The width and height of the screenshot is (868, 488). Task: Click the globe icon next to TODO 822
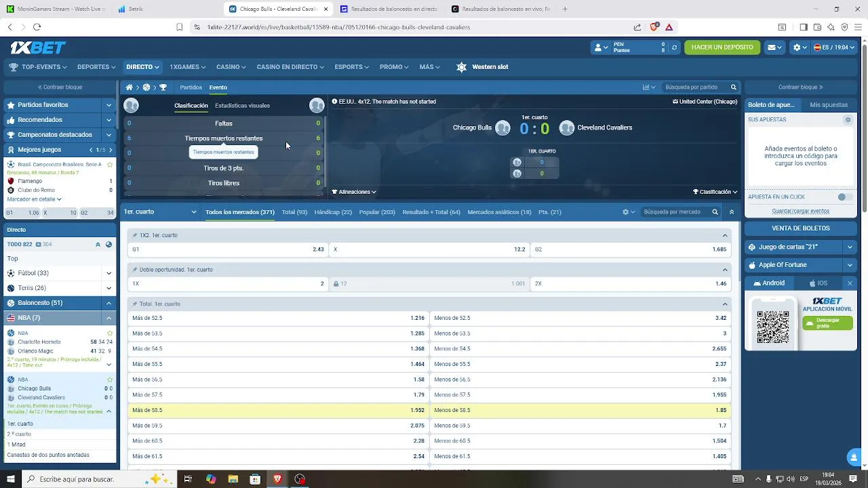pyautogui.click(x=108, y=245)
